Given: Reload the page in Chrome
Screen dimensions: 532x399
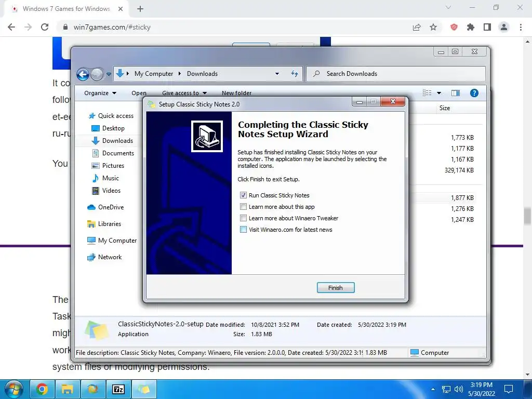Looking at the screenshot, I should (x=45, y=27).
